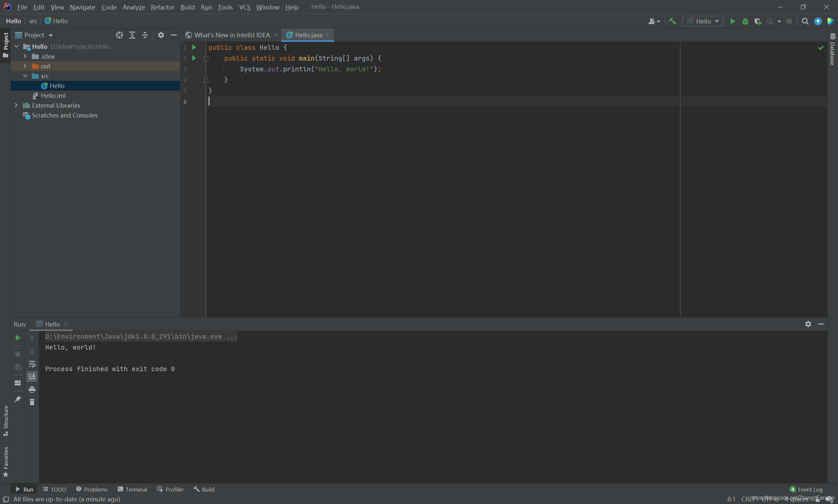838x504 pixels.
Task: Click the IDE update arrow icon
Action: (x=818, y=21)
